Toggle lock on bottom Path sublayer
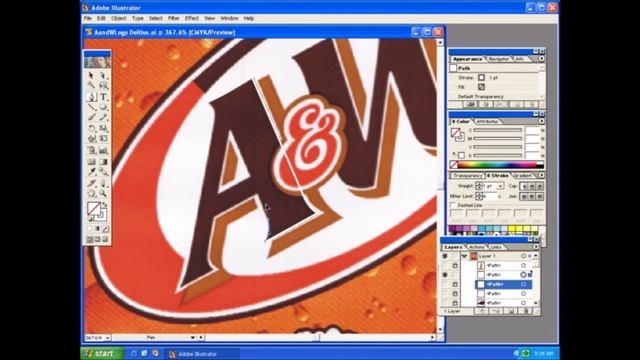 pyautogui.click(x=455, y=303)
